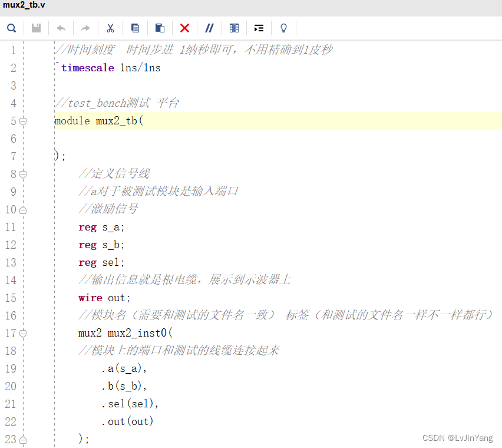This screenshot has height=448, width=502.
Task: Click the Redo arrow icon
Action: click(85, 28)
